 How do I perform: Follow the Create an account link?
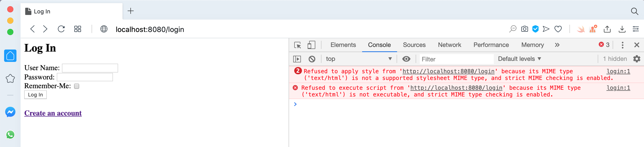click(x=53, y=113)
